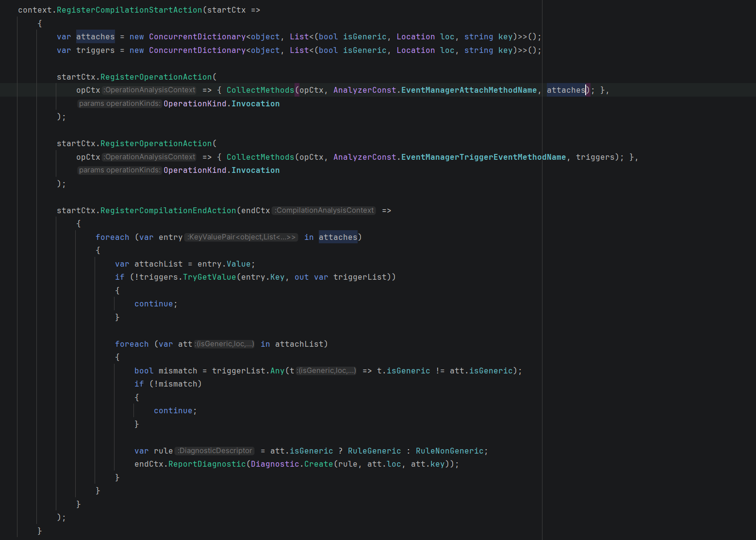Click triggers in its var declaration

pyautogui.click(x=96, y=50)
